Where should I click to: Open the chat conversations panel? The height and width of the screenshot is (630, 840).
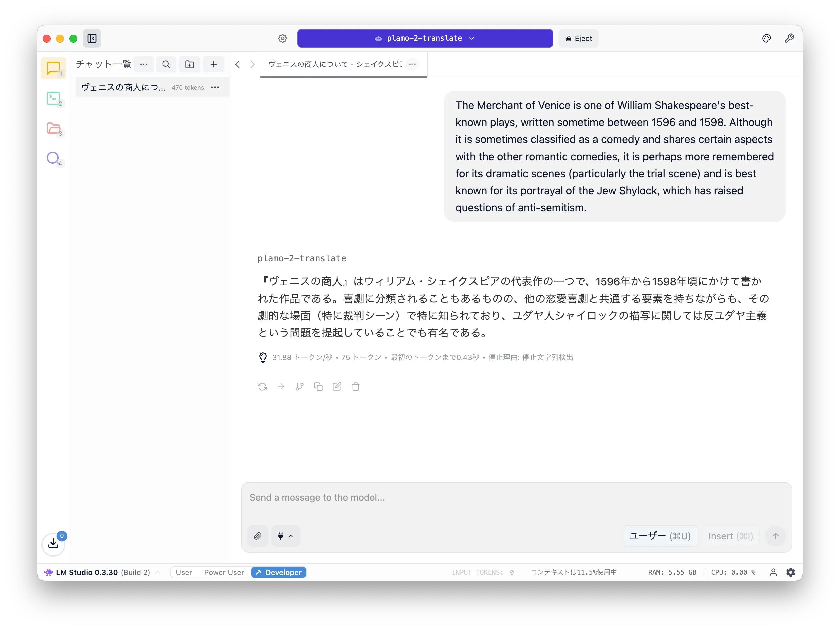[x=54, y=68]
